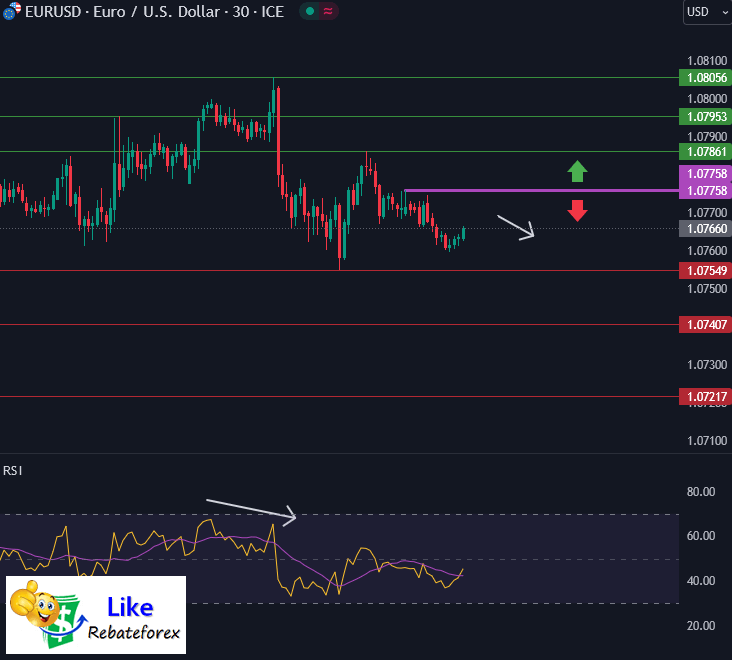Viewport: 732px width, 660px height.
Task: Select the upper purple 1.07758 price label
Action: coord(705,173)
